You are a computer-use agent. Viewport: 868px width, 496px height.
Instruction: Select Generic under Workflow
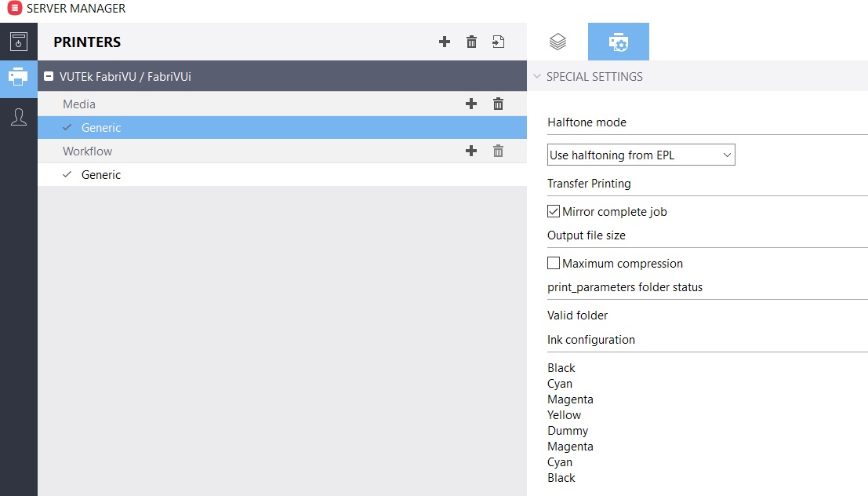(x=282, y=174)
